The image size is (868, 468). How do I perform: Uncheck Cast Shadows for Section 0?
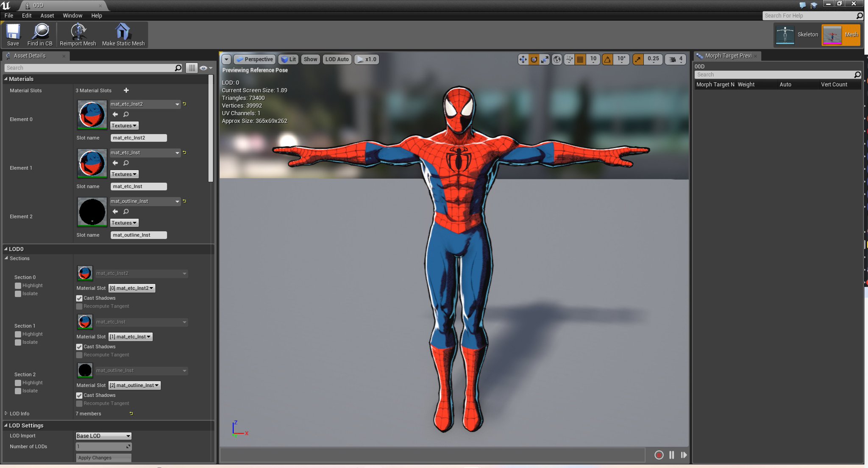point(79,299)
